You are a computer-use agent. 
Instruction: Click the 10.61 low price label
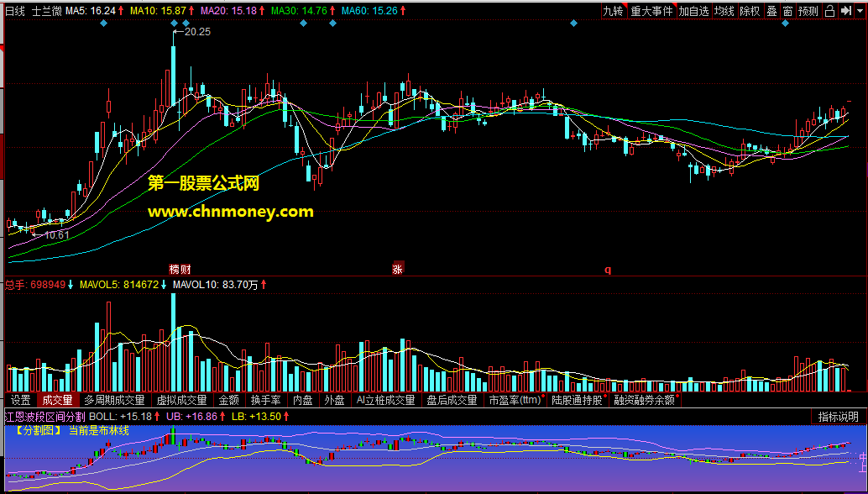tap(56, 234)
